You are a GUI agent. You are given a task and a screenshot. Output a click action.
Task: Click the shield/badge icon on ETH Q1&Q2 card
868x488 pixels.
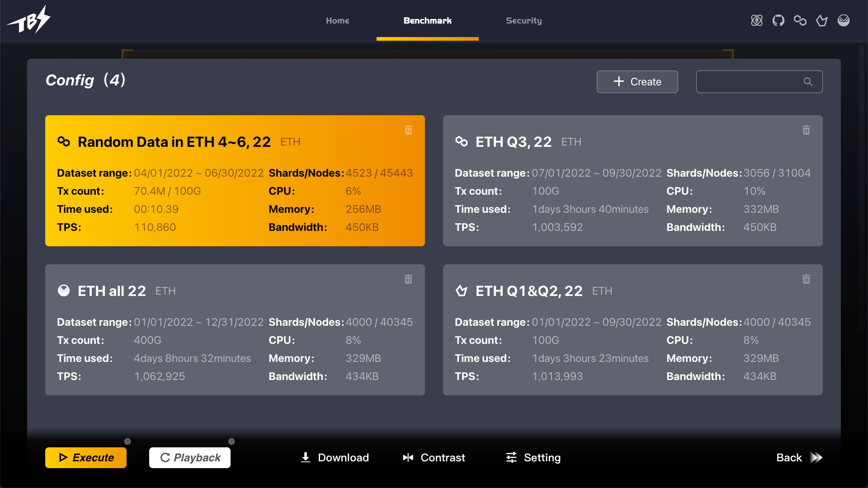click(462, 290)
